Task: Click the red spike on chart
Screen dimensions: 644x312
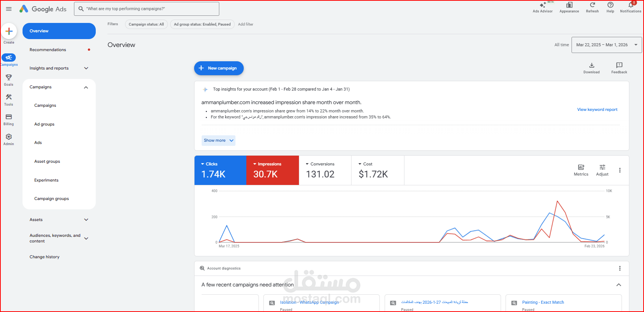Action: pyautogui.click(x=557, y=201)
